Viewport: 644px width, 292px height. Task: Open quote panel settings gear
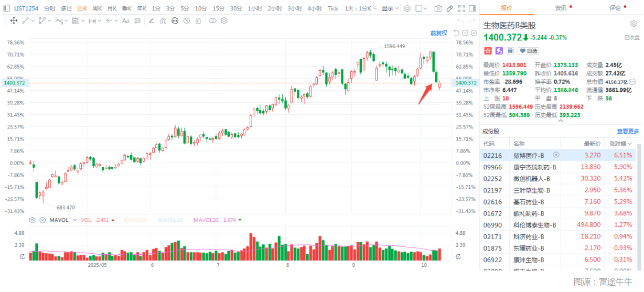click(x=633, y=24)
